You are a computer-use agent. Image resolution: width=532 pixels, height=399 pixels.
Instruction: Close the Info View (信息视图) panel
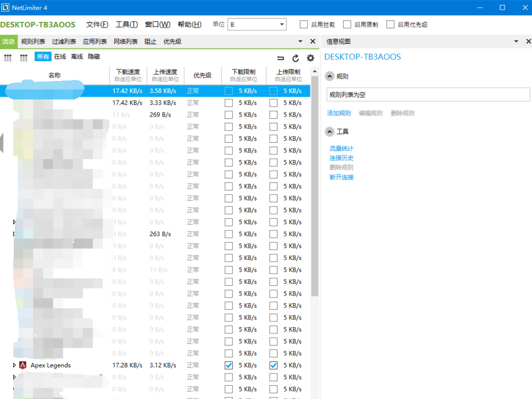point(528,41)
